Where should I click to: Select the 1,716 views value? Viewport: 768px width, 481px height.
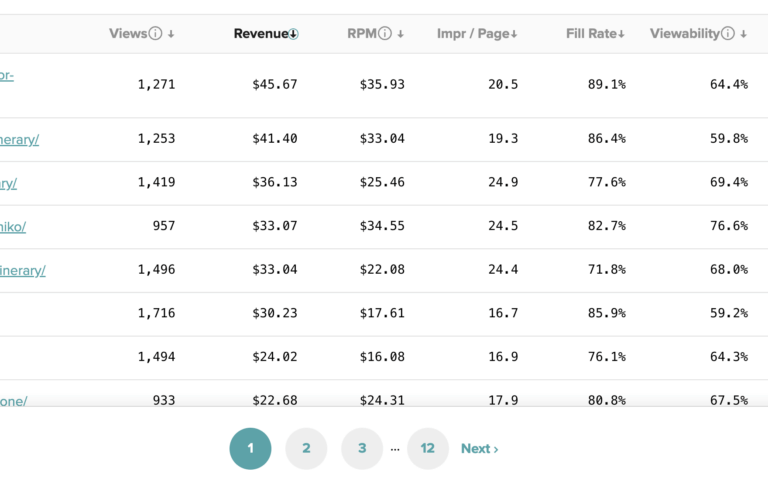pyautogui.click(x=156, y=313)
